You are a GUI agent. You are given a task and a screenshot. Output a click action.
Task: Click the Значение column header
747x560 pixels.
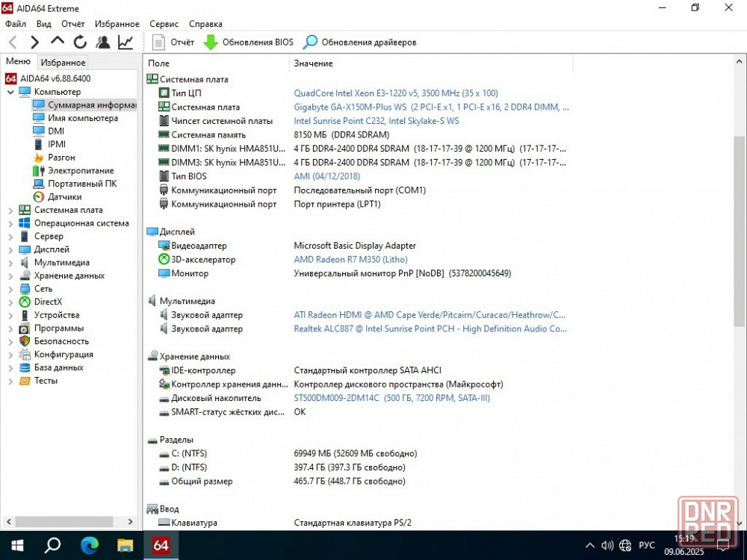[x=431, y=63]
